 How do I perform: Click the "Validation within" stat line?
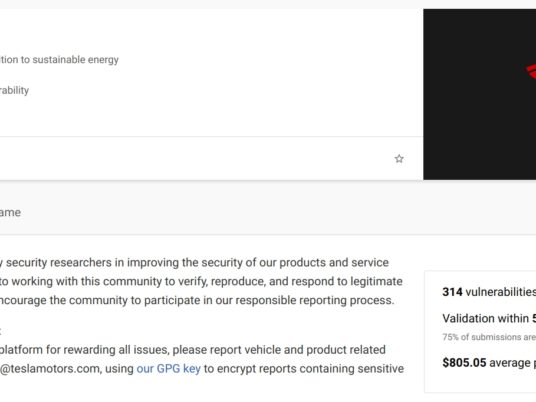pyautogui.click(x=489, y=318)
